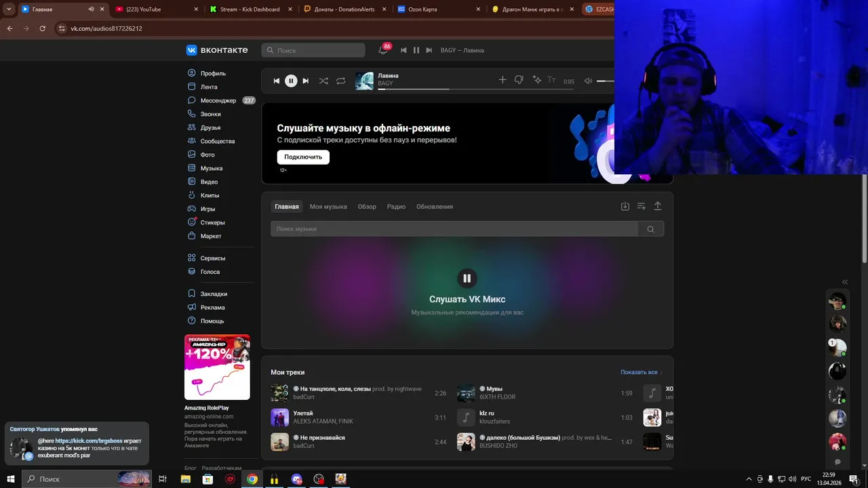Adjust the player volume slider
The image size is (868, 488).
click(x=605, y=81)
